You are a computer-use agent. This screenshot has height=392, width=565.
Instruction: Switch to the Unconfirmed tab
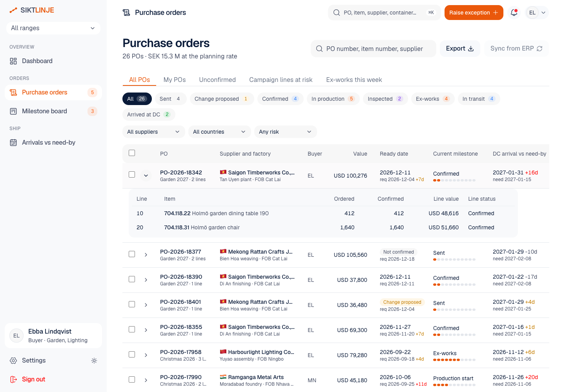point(217,80)
